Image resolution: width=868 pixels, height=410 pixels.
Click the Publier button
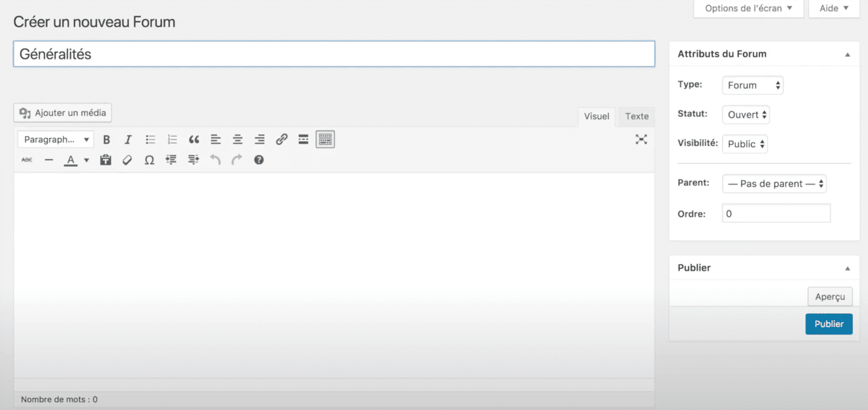tap(829, 324)
